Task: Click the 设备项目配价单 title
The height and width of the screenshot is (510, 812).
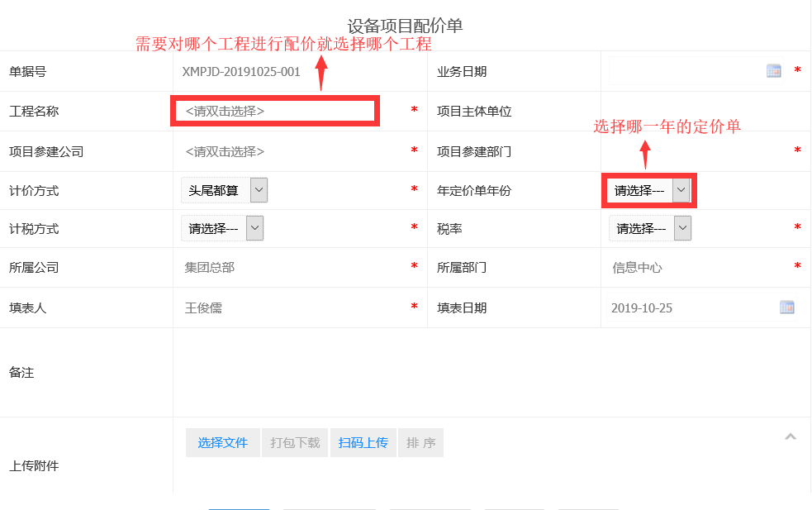Action: click(x=405, y=26)
